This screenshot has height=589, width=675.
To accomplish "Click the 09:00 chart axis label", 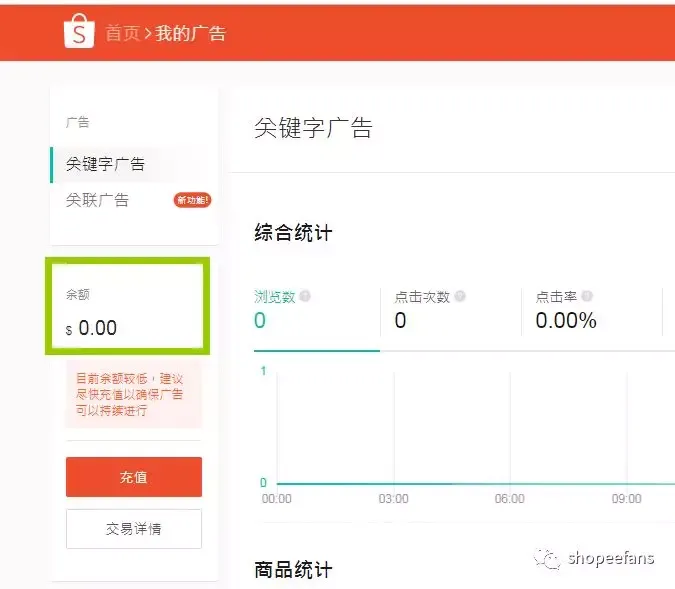I will (627, 499).
